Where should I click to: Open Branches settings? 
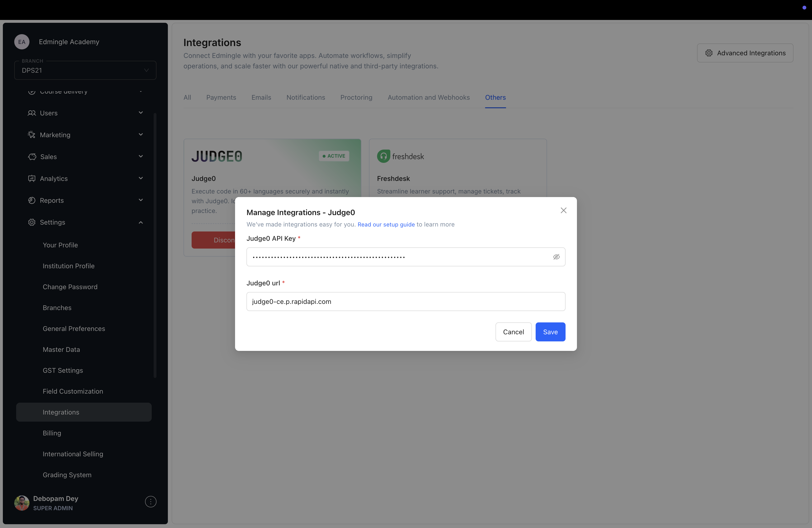(x=57, y=308)
